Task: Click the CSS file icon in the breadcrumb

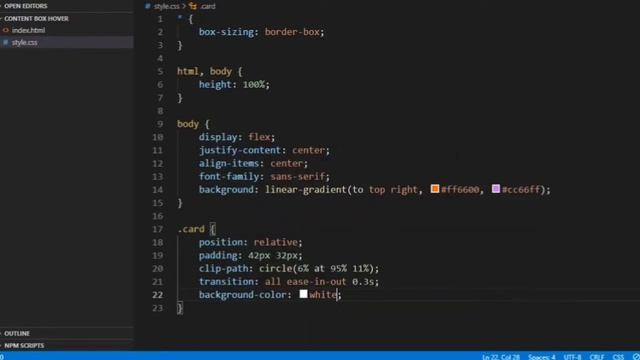Action: pyautogui.click(x=148, y=6)
